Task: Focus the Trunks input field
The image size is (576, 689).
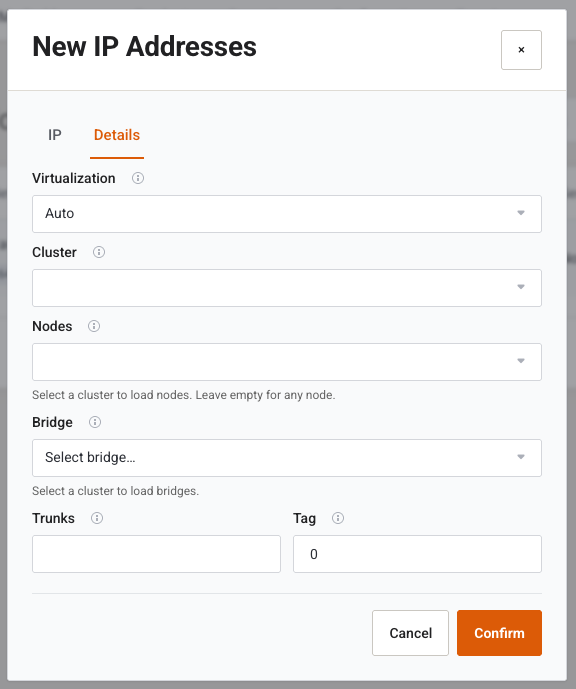Action: [156, 554]
